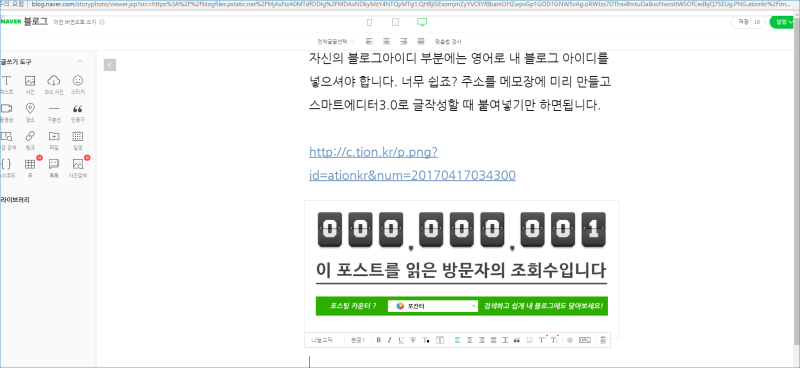Run the spell check (맞춤법 검사)
Viewport: 800px width, 368px height.
coord(448,41)
